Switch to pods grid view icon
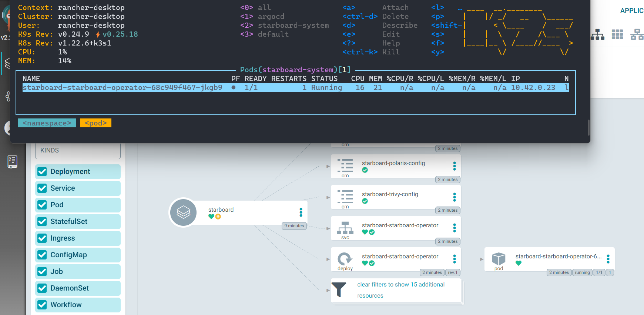Screen dimensions: 644x315 coord(617,34)
